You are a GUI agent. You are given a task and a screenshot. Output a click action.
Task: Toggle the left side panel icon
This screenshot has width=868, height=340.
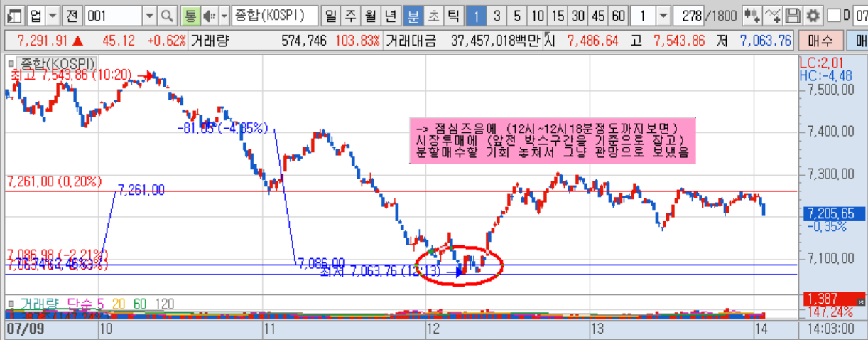click(x=14, y=16)
